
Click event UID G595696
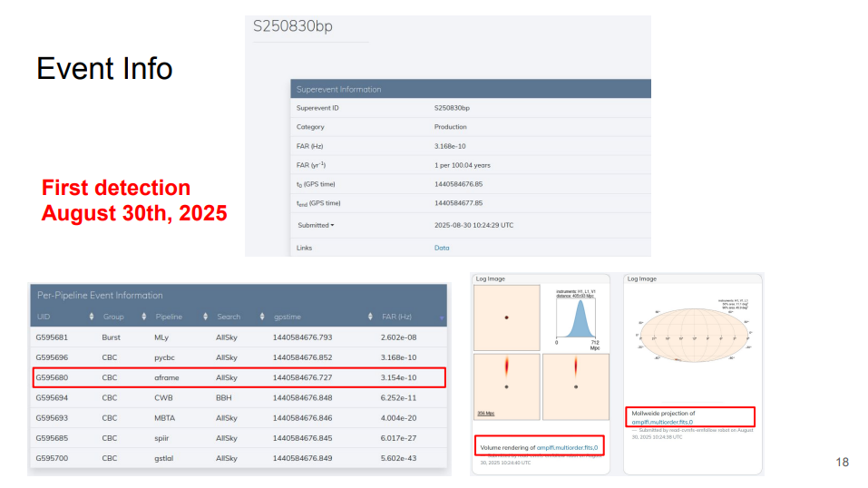[53, 357]
